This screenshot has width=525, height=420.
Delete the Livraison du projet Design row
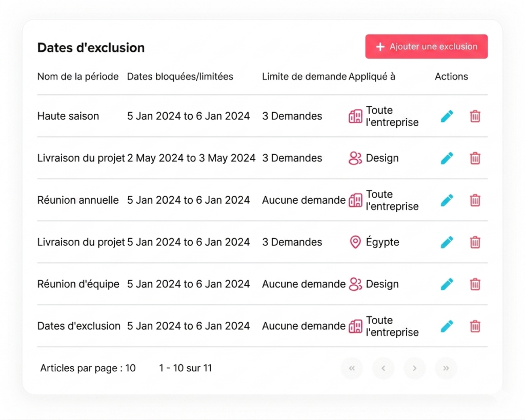(475, 158)
